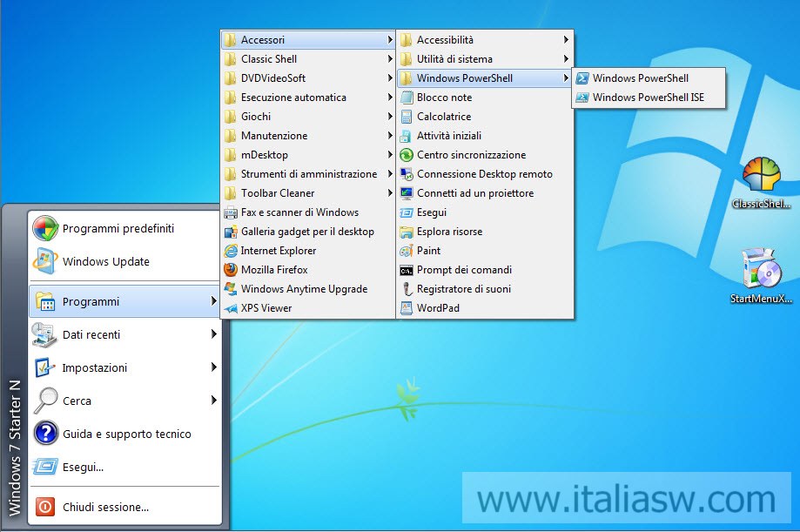Click the Guida e supporto question mark icon
The width and height of the screenshot is (800, 532).
(45, 434)
